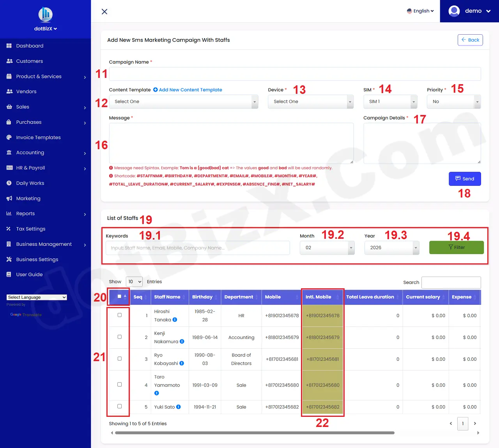499x448 pixels.
Task: Open the Marketing section
Action: pos(28,198)
